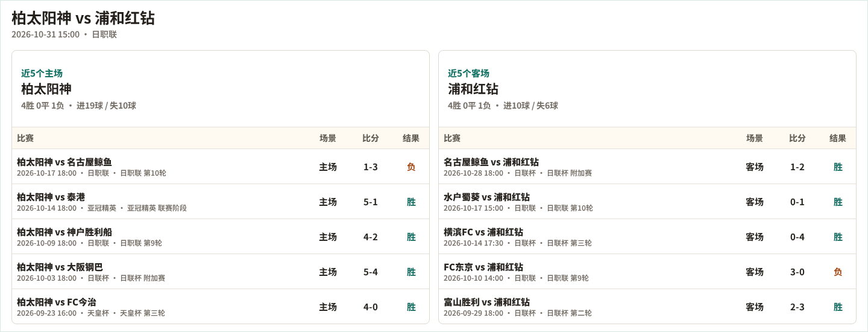Click the score 4-0
Viewport: 868px width, 332px height.
pos(371,307)
